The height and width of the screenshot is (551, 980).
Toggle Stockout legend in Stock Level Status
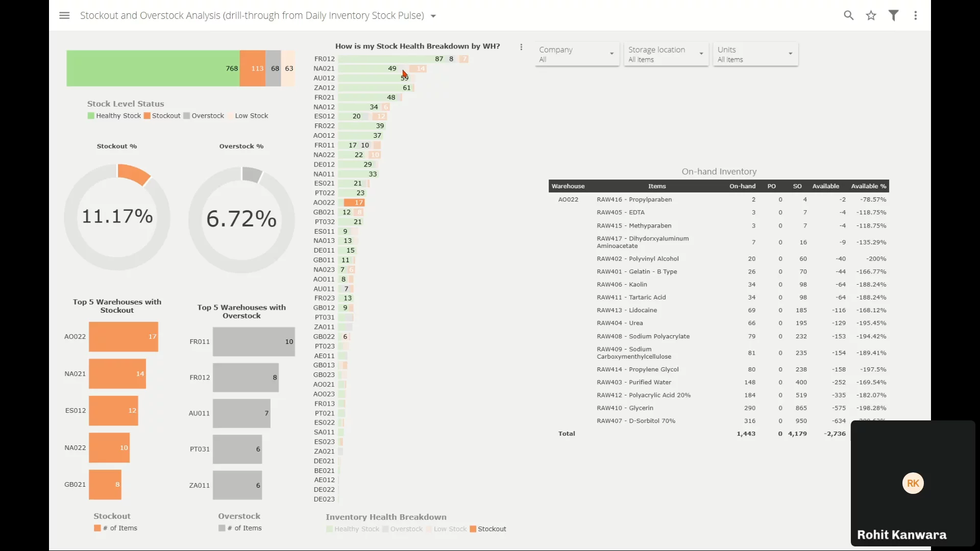(162, 116)
